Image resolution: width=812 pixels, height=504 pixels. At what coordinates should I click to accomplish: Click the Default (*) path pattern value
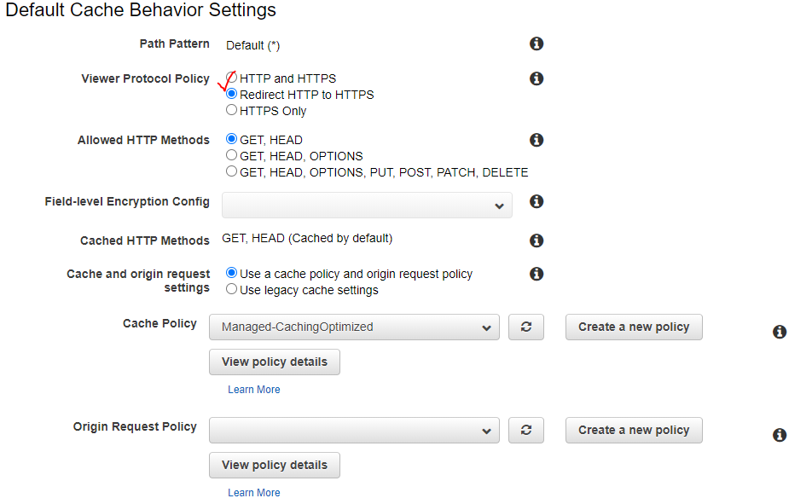[x=252, y=45]
